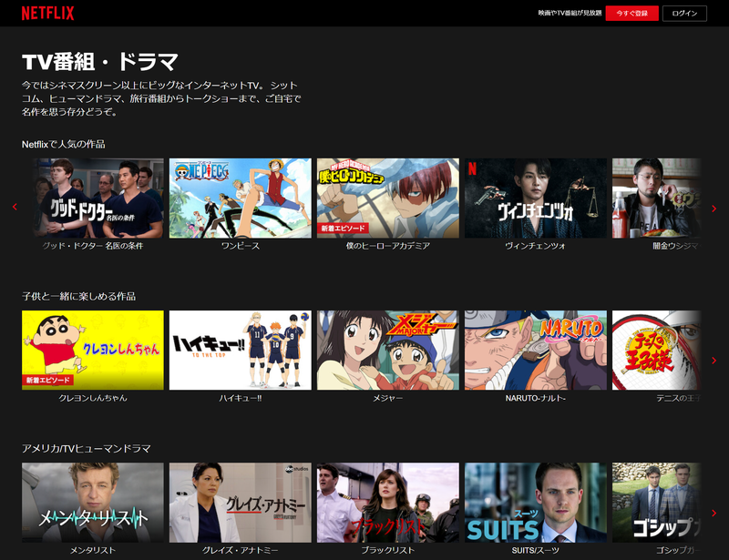Viewport: 729px width, 560px height.
Task: Click 新着エピソード badge on クレヨンしんちゃん
Action: click(48, 380)
